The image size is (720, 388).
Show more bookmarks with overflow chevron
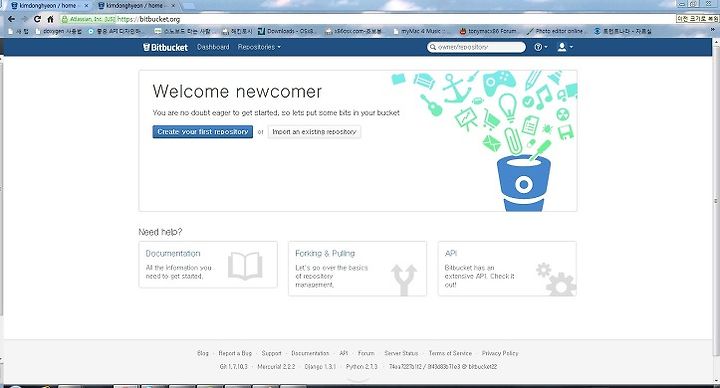[x=713, y=30]
